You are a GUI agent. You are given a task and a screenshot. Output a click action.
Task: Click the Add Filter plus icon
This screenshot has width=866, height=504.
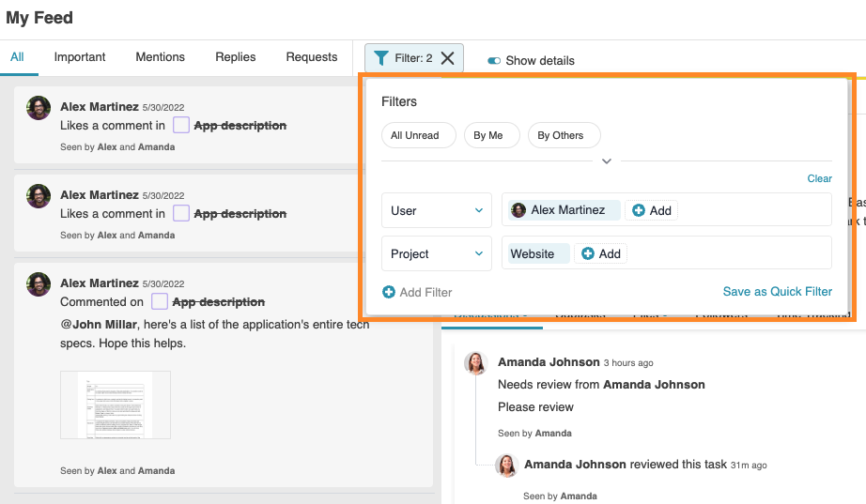coord(389,293)
